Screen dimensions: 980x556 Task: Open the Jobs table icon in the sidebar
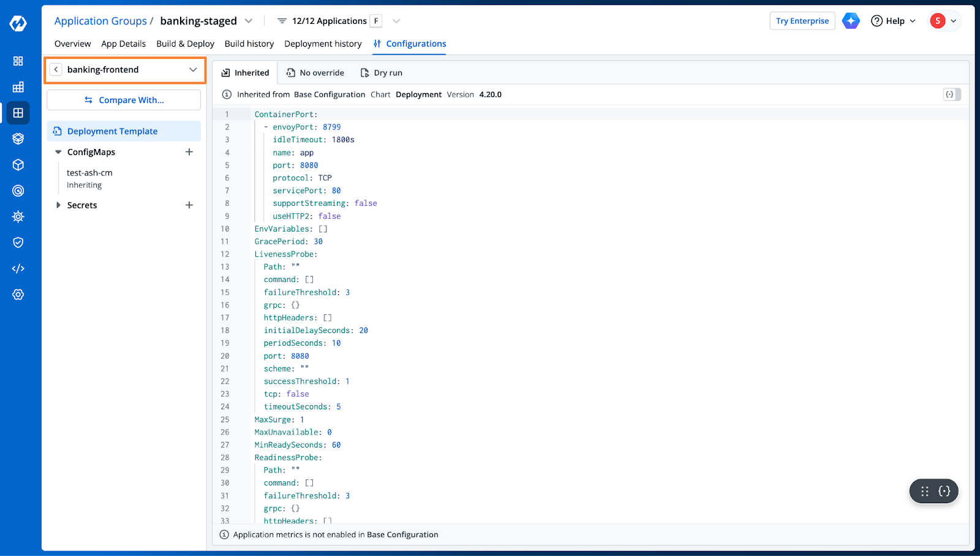click(x=18, y=87)
